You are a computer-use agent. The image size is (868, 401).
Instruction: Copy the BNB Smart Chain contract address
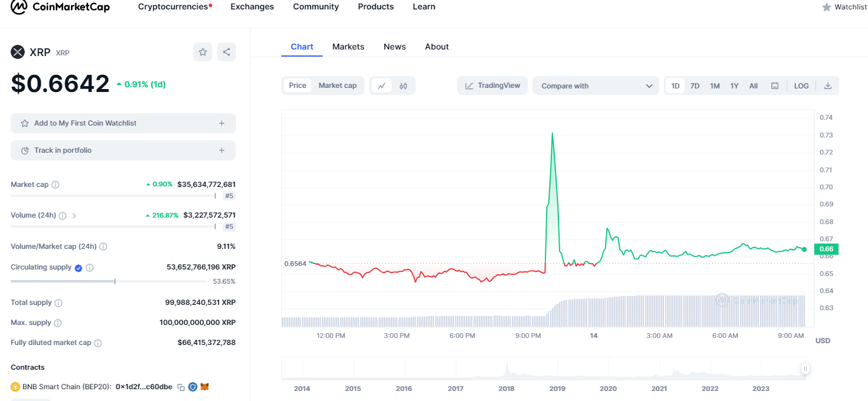(181, 387)
